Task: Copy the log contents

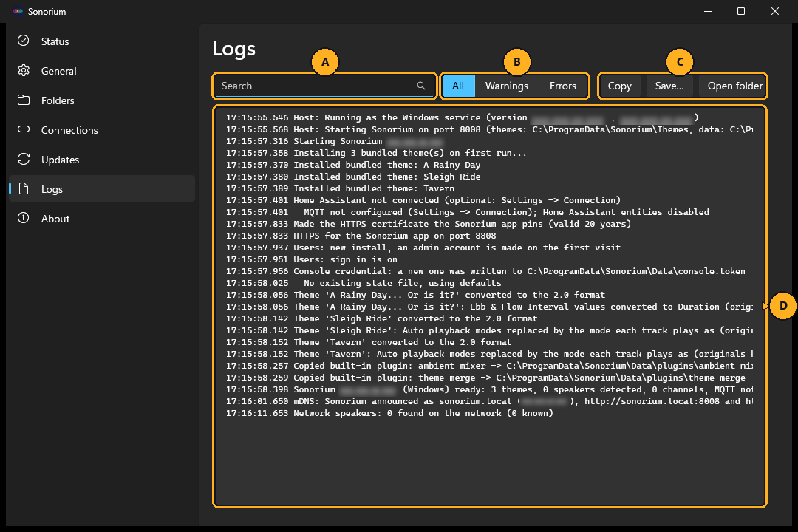Action: click(619, 86)
